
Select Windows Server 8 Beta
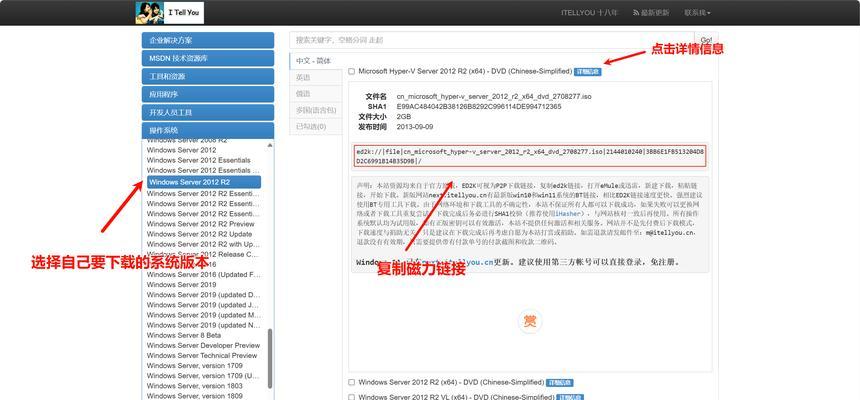pyautogui.click(x=184, y=335)
